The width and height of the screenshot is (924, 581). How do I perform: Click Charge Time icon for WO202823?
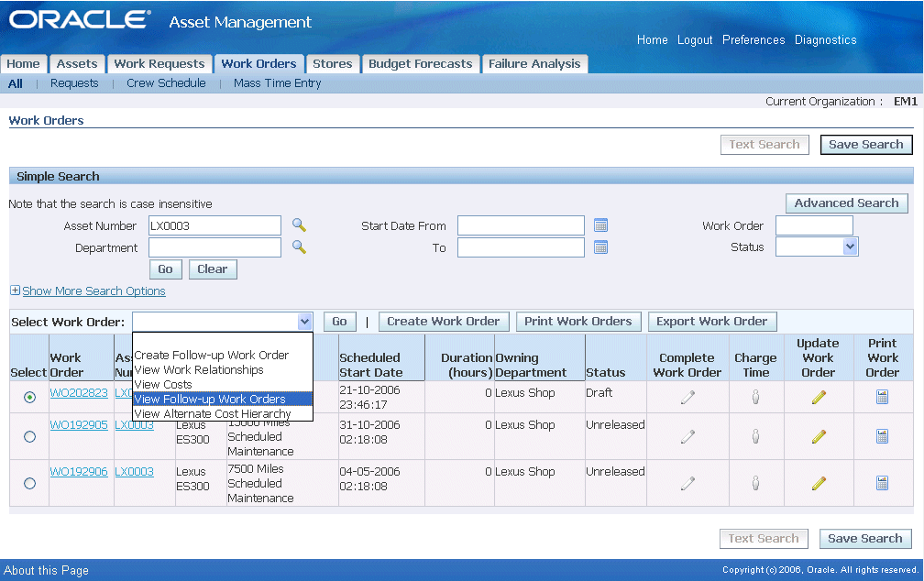click(x=755, y=397)
